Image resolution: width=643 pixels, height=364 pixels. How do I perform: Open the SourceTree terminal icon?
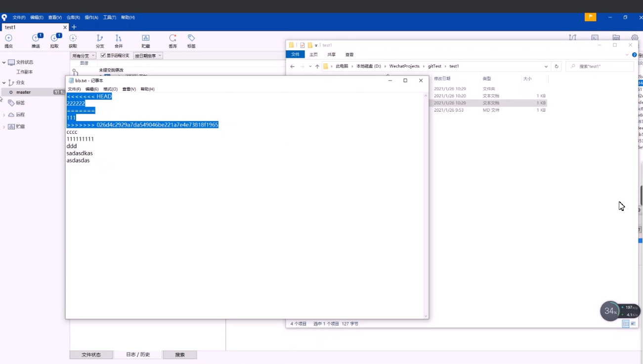pyautogui.click(x=595, y=38)
